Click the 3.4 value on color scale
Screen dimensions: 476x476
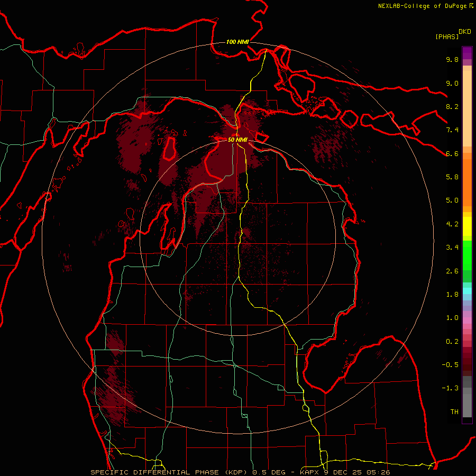452,248
